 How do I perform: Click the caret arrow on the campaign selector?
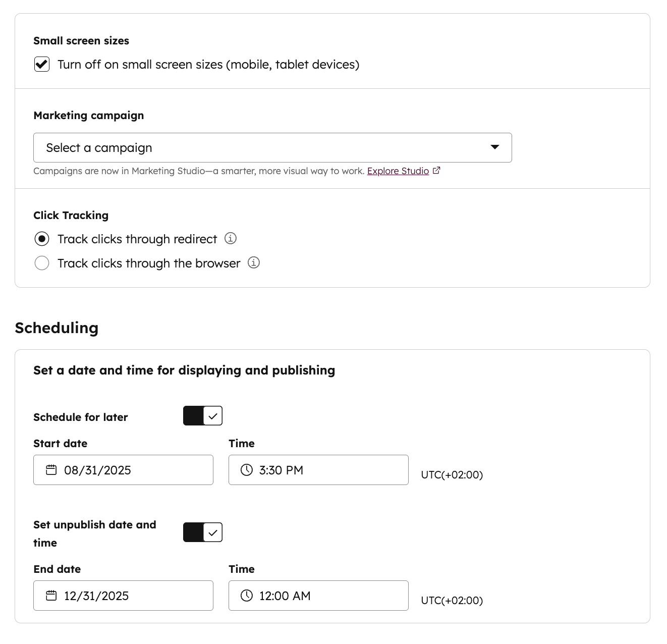(x=494, y=147)
